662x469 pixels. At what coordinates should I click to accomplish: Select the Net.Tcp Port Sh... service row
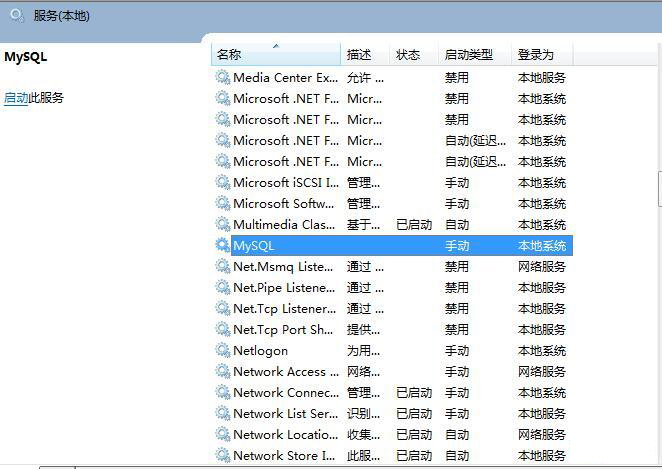coord(283,329)
